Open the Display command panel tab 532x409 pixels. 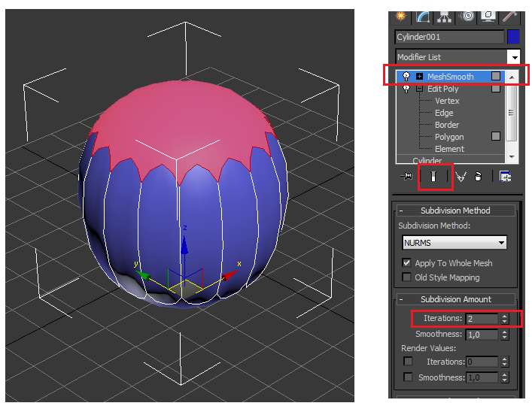coord(488,17)
